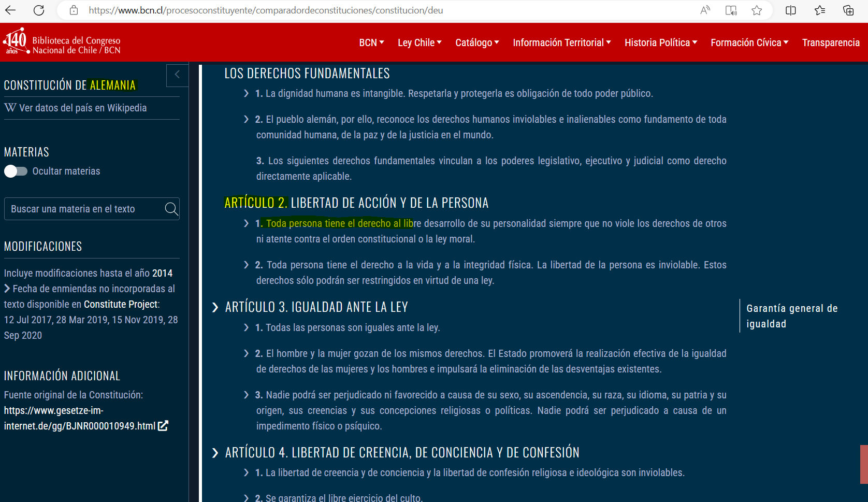
Task: Click the search magnifier icon in sidebar
Action: click(171, 209)
